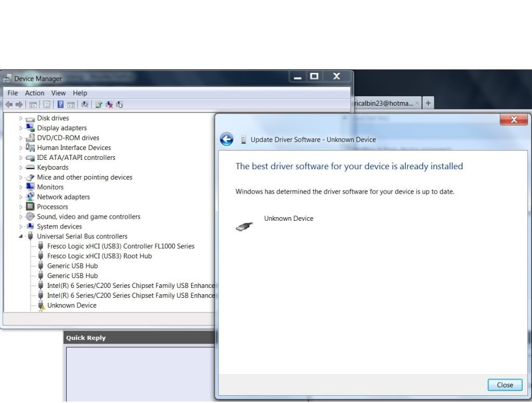This screenshot has width=532, height=403.
Task: Select Fresco Logic xHCI (USB3) Controller FL1000 Series
Action: pos(121,246)
